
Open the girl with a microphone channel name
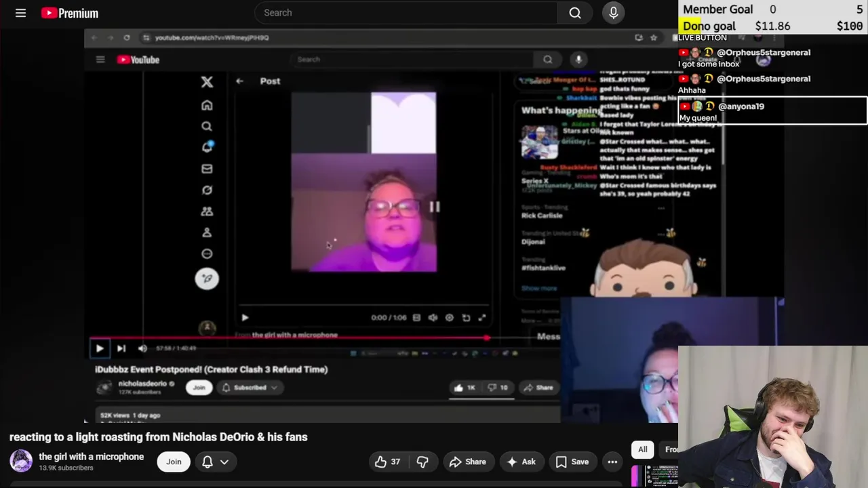pyautogui.click(x=91, y=457)
